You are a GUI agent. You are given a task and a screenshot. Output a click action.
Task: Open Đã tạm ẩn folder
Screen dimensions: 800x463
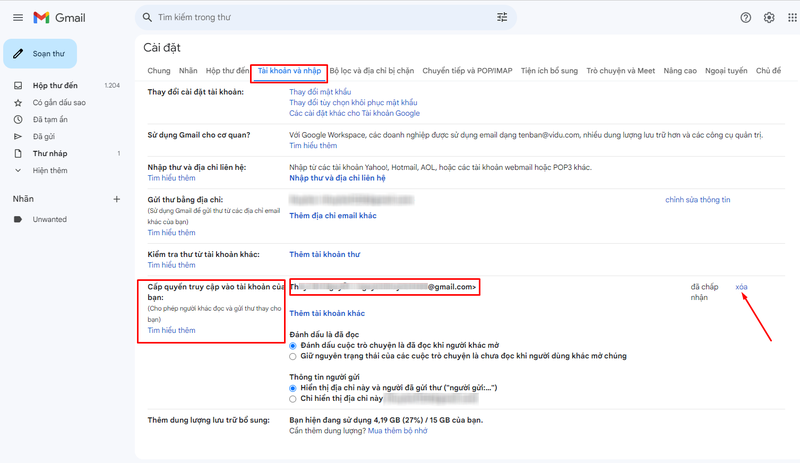pos(50,119)
